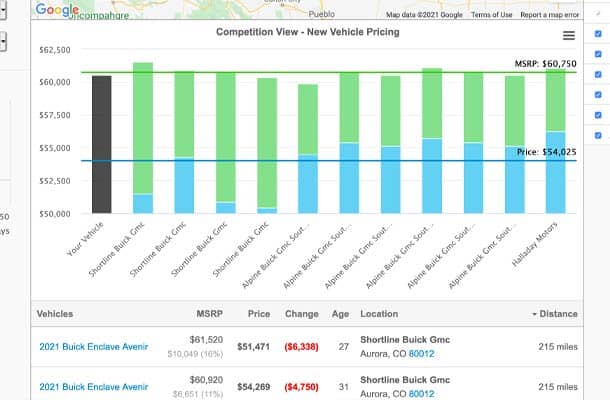Click Pueblo label on the map
Image resolution: width=610 pixels, height=400 pixels.
[x=321, y=14]
